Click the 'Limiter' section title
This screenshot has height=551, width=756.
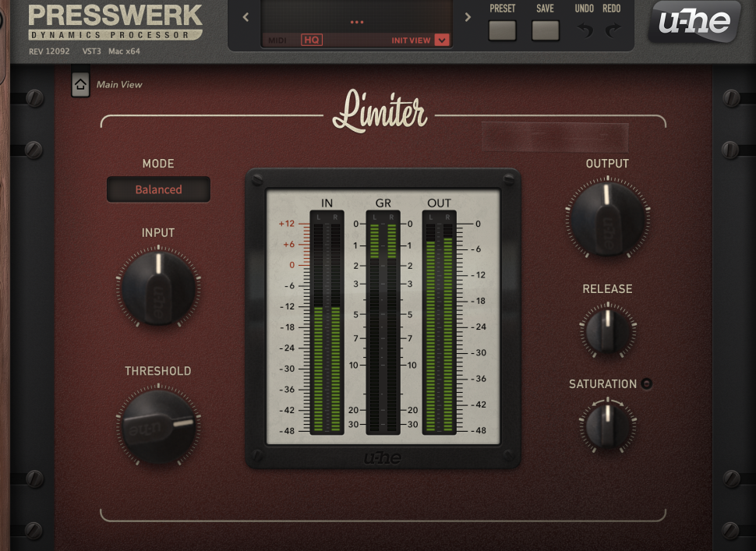(x=380, y=112)
